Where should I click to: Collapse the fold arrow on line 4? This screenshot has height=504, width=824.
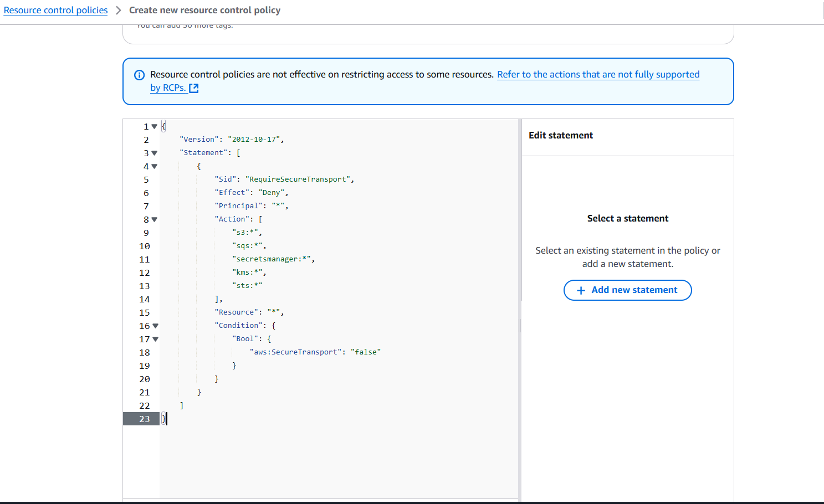point(155,167)
